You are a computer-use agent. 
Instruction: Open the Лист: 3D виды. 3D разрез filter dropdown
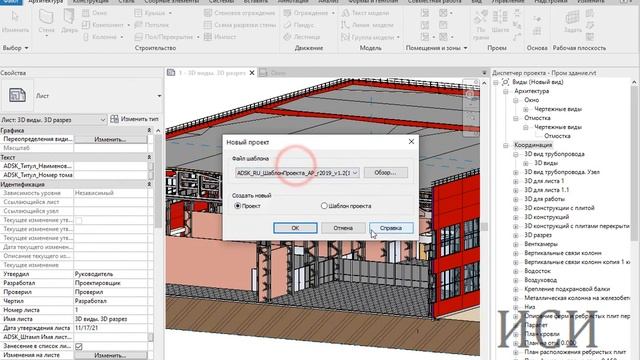click(x=102, y=120)
